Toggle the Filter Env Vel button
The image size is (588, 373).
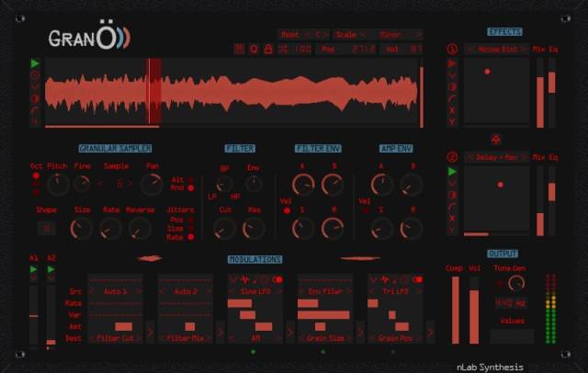click(287, 209)
